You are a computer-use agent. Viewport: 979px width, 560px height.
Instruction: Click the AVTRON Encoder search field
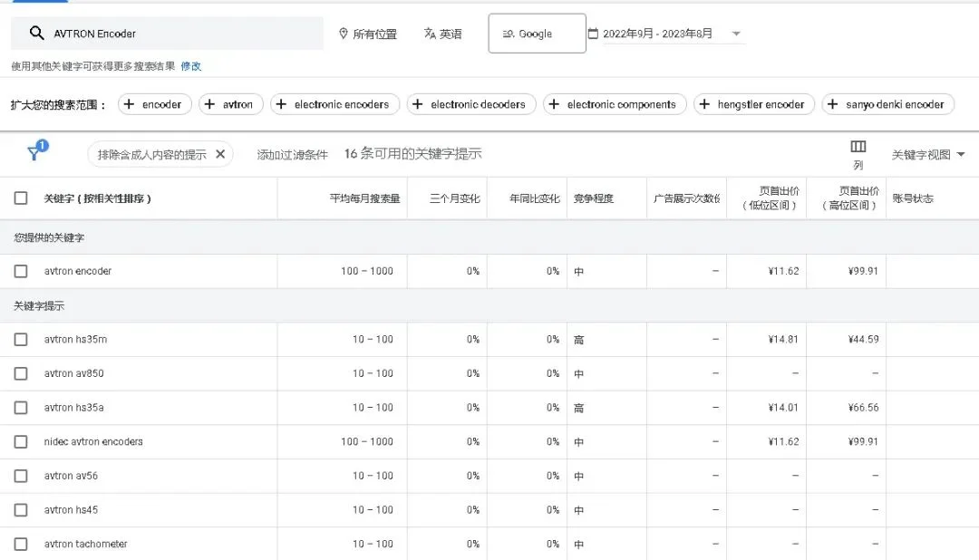click(168, 34)
